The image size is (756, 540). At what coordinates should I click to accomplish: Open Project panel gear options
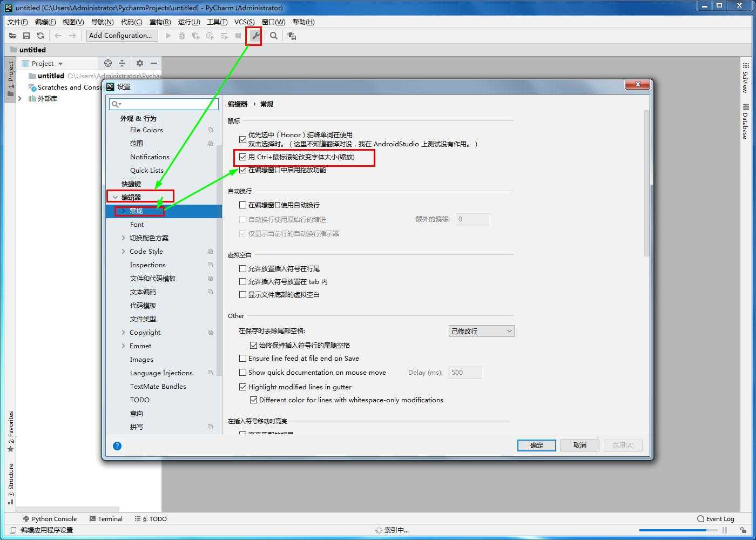(140, 63)
